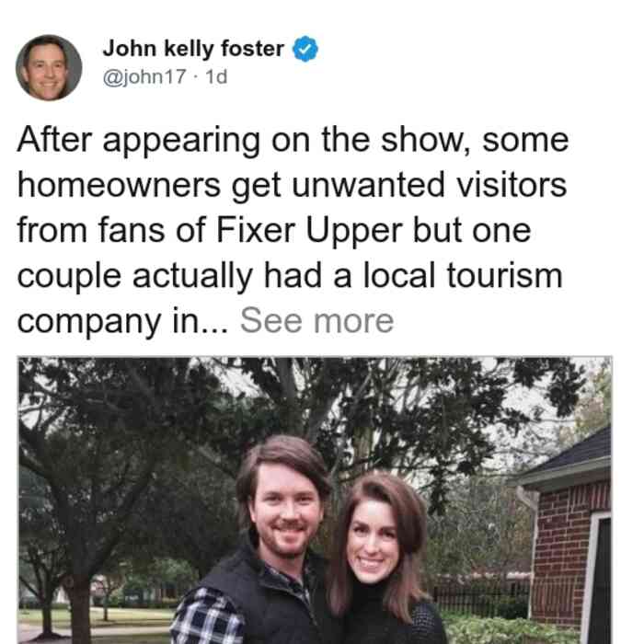644x644 pixels.
Task: Tap the man's plaid shirt sleeve
Action: pyautogui.click(x=207, y=616)
